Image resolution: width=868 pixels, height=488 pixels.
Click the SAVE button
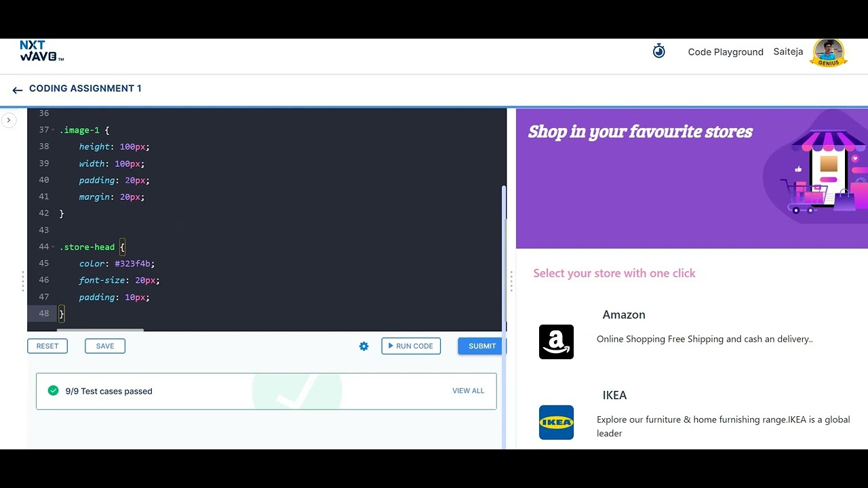click(105, 346)
